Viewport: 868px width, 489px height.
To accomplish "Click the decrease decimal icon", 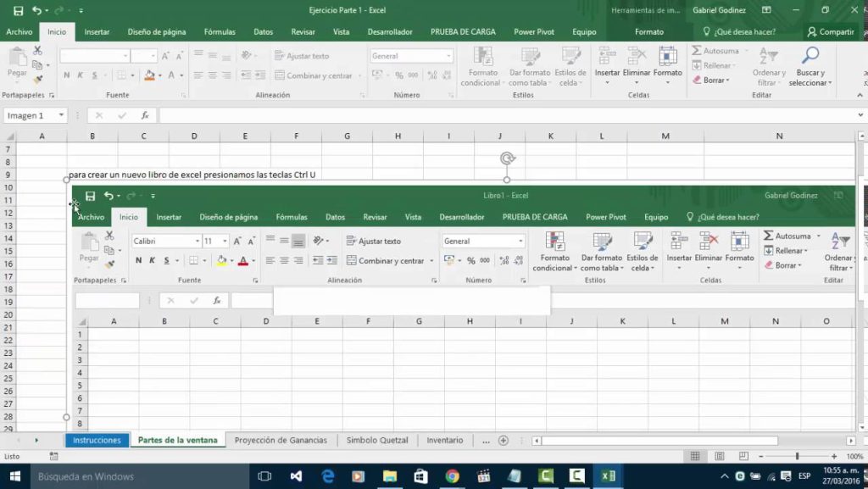I will click(446, 75).
